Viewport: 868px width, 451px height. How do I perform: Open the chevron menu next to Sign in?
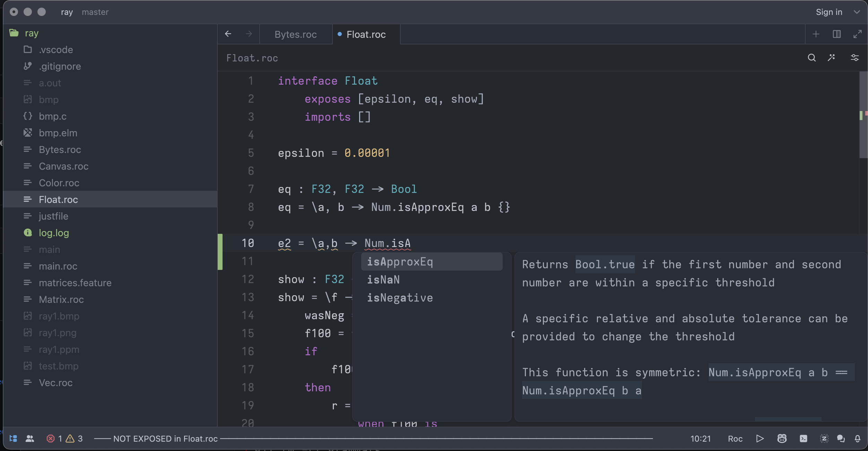pyautogui.click(x=857, y=12)
